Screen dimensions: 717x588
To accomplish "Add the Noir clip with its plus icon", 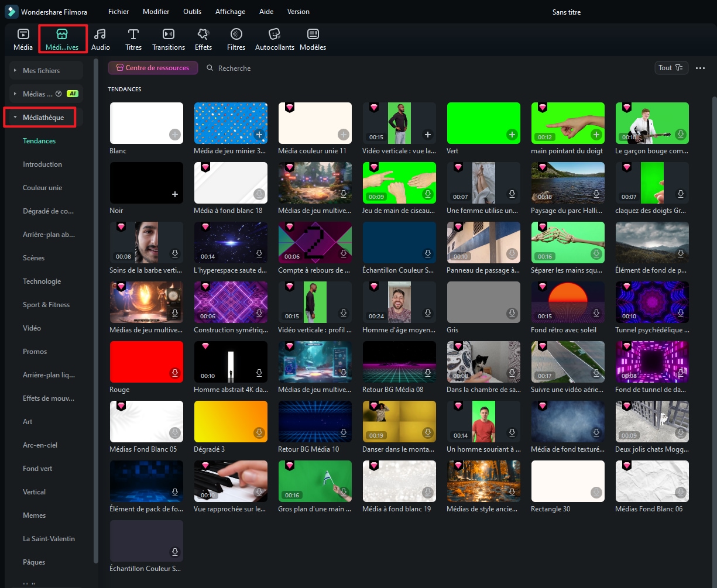I will [x=174, y=194].
